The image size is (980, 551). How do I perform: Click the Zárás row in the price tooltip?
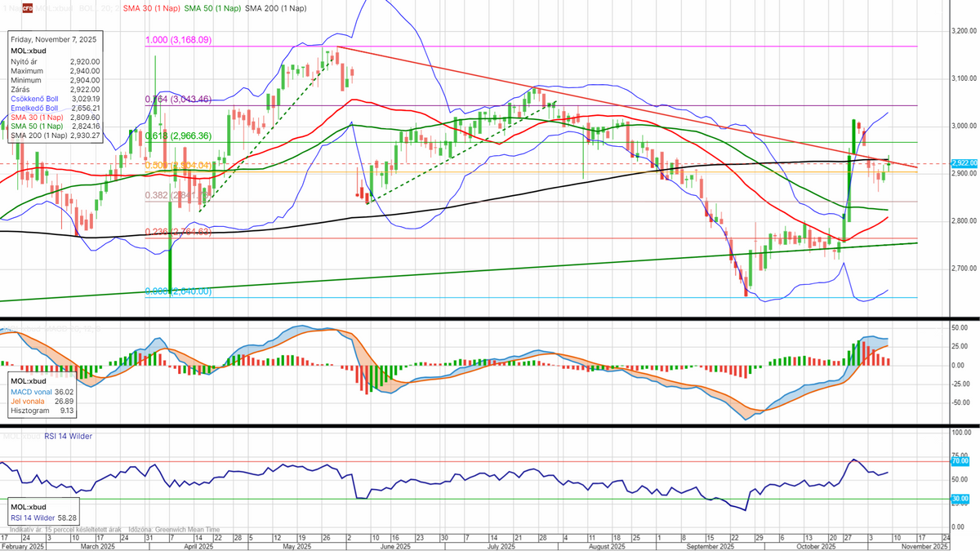(x=54, y=90)
